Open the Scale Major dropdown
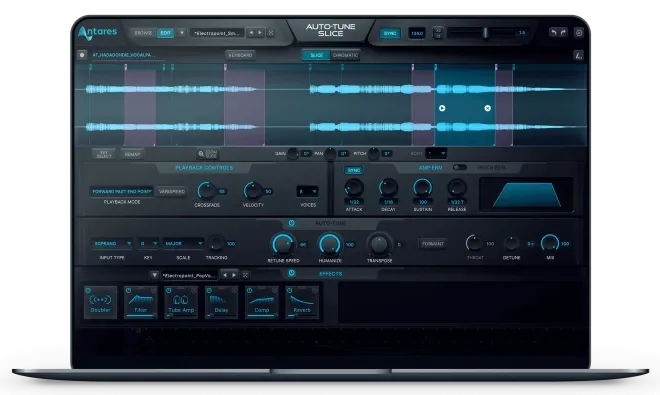 [x=184, y=244]
